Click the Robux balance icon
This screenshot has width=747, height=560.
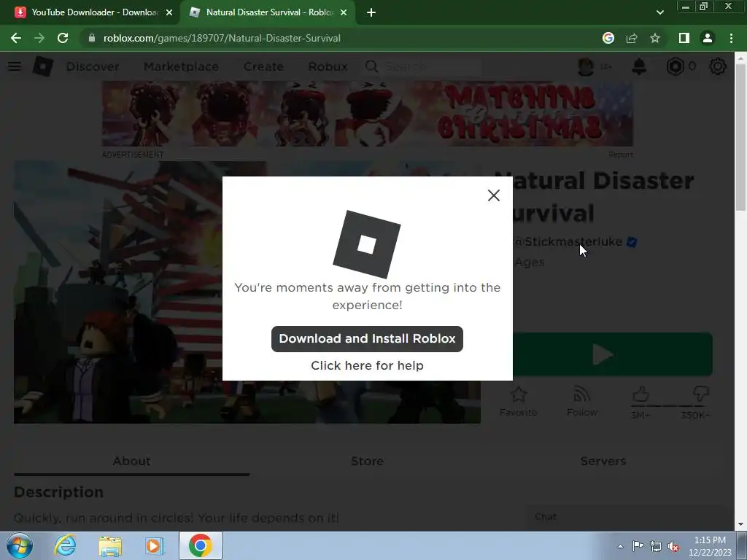pos(675,66)
